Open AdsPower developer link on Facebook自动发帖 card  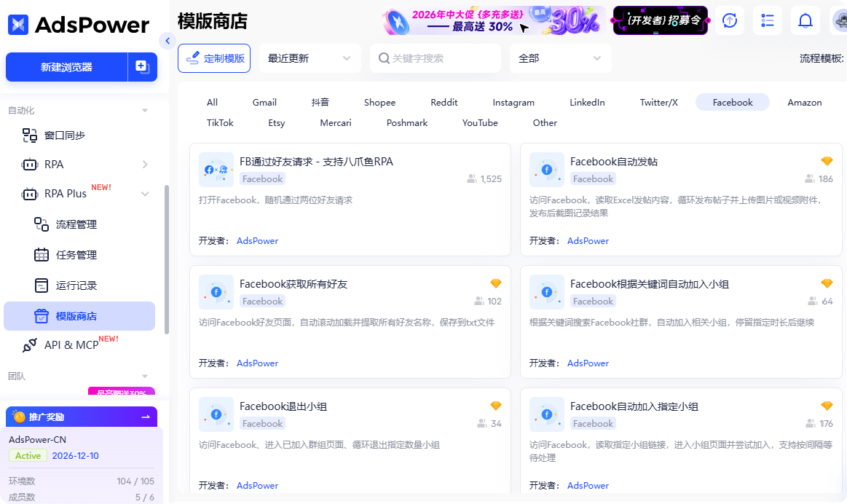(x=588, y=240)
